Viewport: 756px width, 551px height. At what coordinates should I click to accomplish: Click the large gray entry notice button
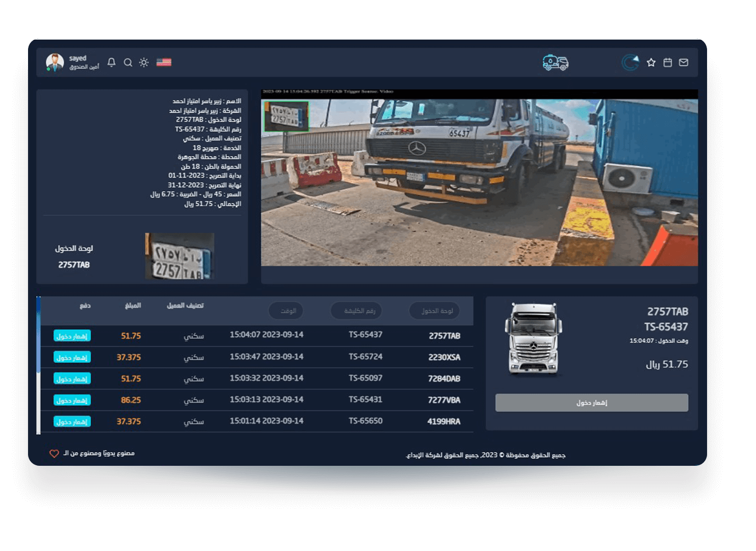591,403
